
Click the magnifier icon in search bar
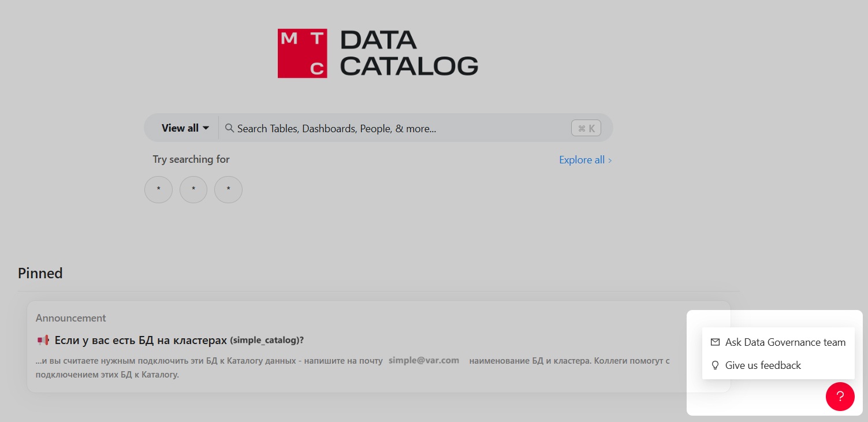pos(229,128)
